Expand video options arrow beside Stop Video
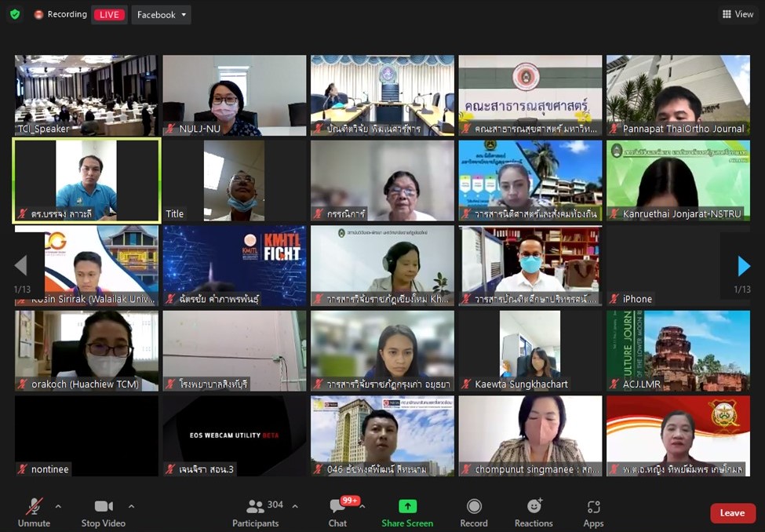 [x=131, y=507]
